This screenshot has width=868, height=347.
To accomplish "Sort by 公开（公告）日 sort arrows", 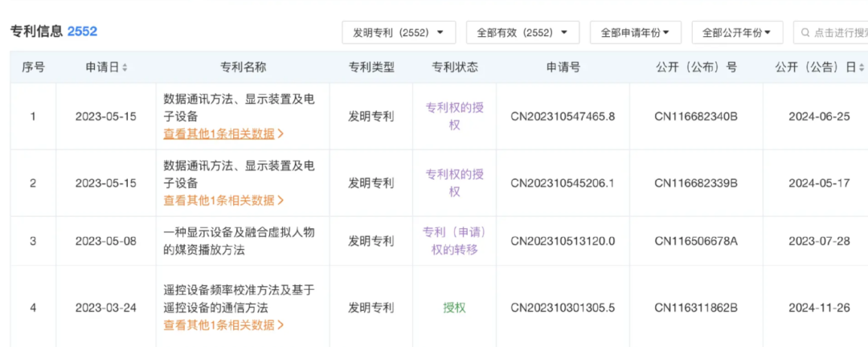I will click(x=861, y=67).
